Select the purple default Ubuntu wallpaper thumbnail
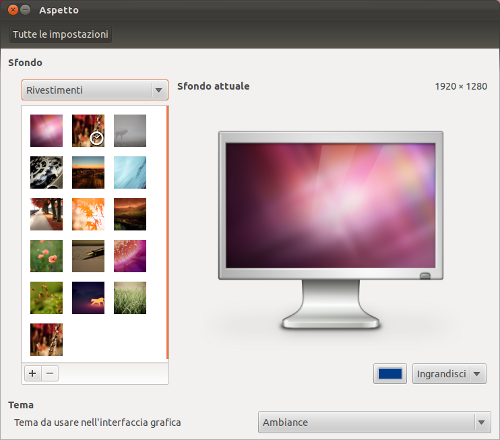 (x=46, y=131)
